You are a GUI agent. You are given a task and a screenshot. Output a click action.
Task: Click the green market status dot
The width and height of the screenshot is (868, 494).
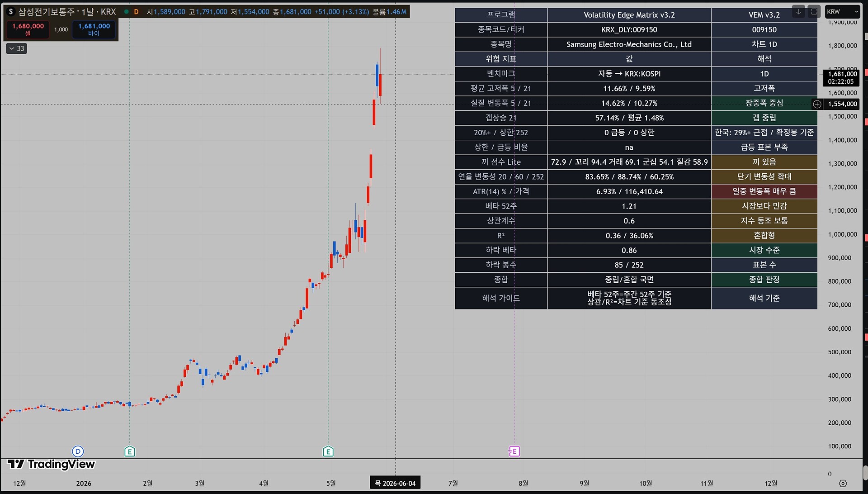126,12
